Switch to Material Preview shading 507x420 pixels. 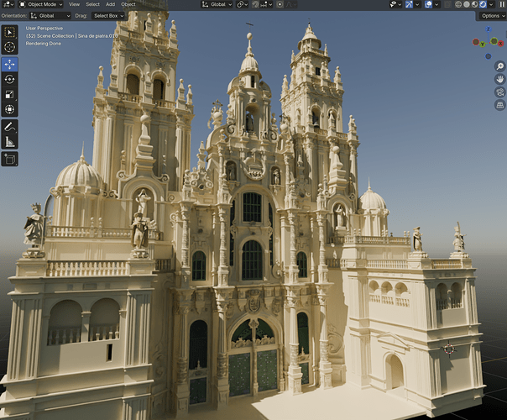coord(474,4)
